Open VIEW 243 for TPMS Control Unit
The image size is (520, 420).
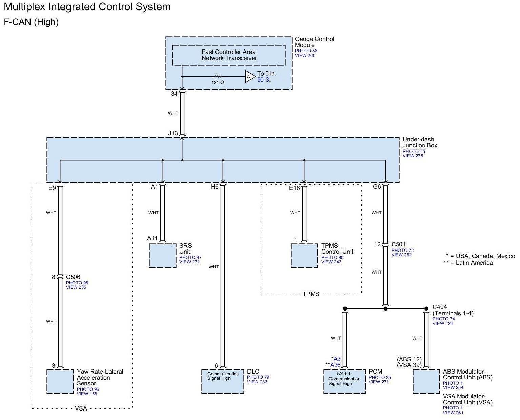(x=331, y=262)
